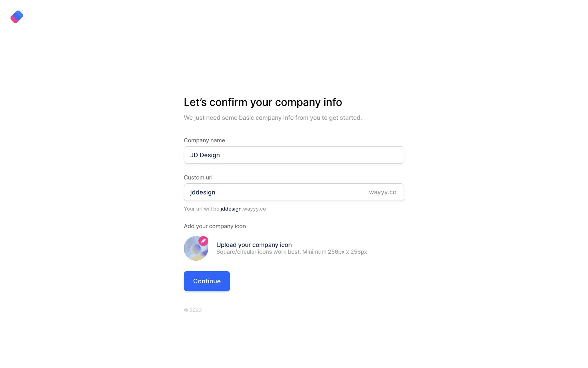588x368 pixels.
Task: Click the © 2023 footer text
Action: coord(193,310)
